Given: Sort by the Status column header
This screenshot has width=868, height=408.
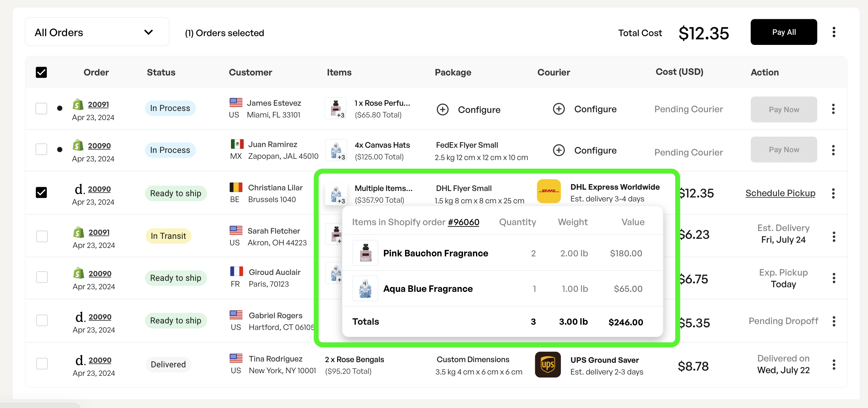Looking at the screenshot, I should 161,72.
